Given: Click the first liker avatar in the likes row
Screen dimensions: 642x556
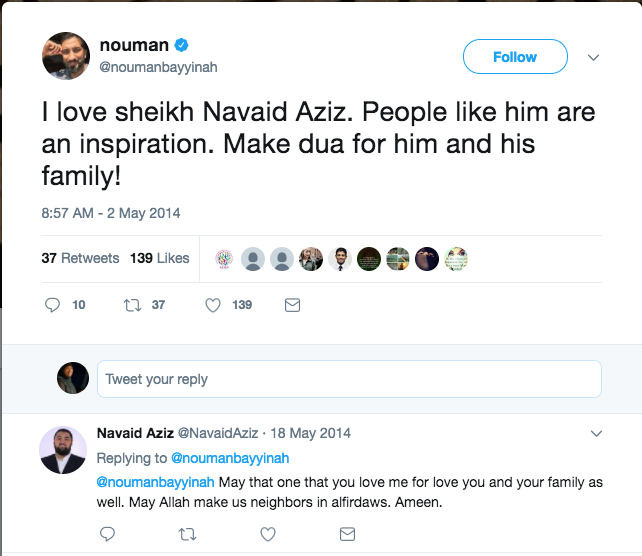Looking at the screenshot, I should coord(224,258).
